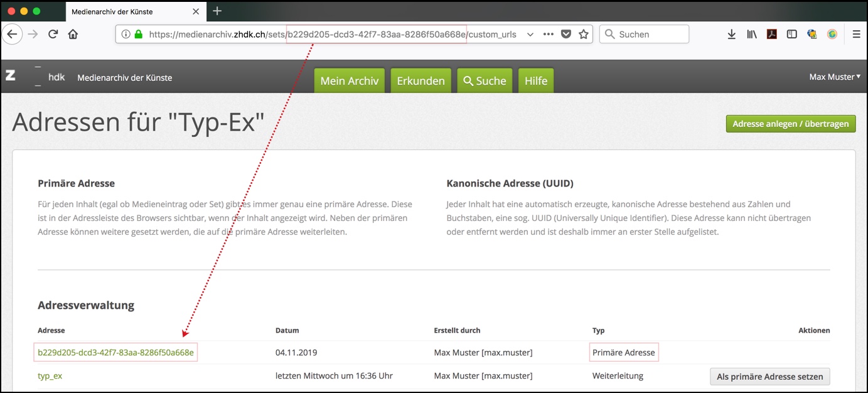Set typ_ex as primary address
This screenshot has width=868, height=393.
(x=769, y=376)
